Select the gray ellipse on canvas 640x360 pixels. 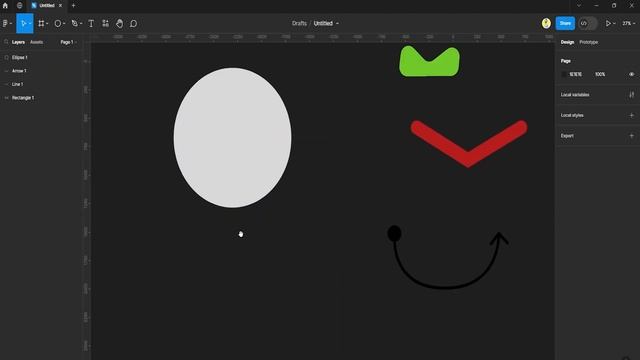point(232,138)
